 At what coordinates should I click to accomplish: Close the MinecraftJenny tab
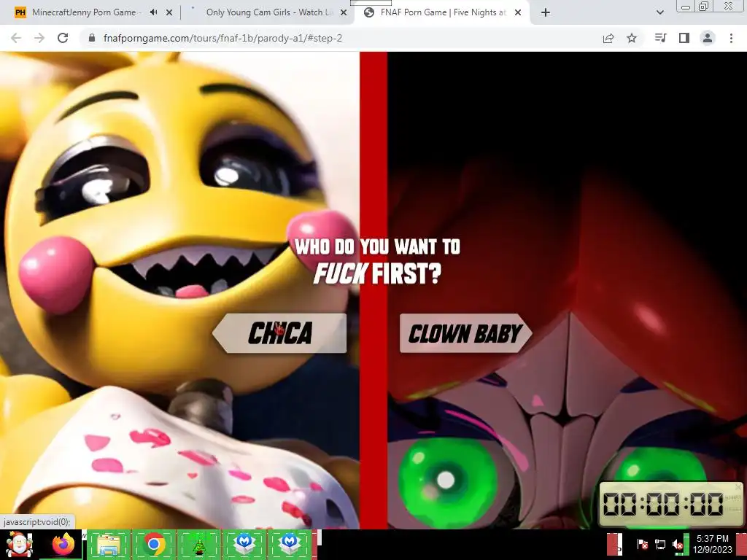click(x=169, y=13)
